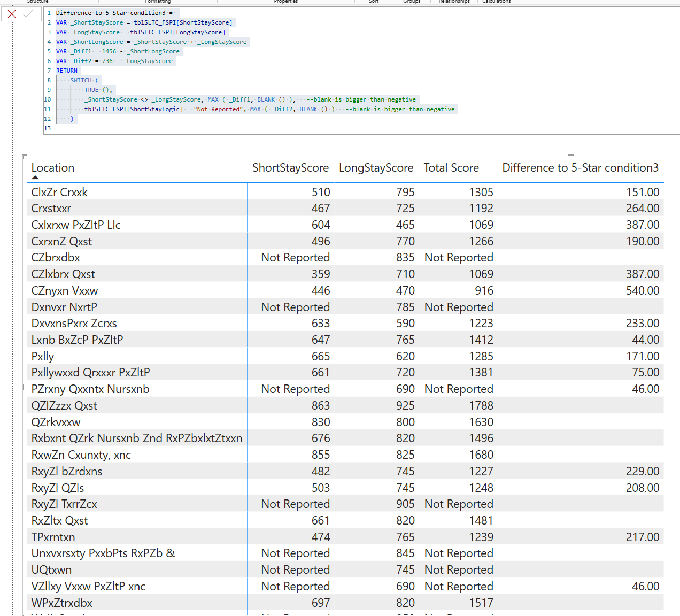Click the 217.00 difference value

[643, 537]
